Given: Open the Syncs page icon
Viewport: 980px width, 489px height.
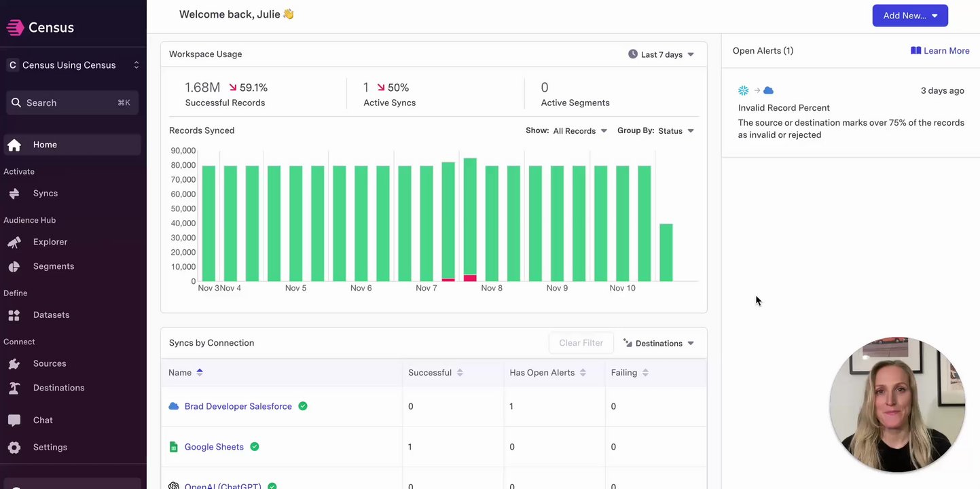Looking at the screenshot, I should (14, 194).
